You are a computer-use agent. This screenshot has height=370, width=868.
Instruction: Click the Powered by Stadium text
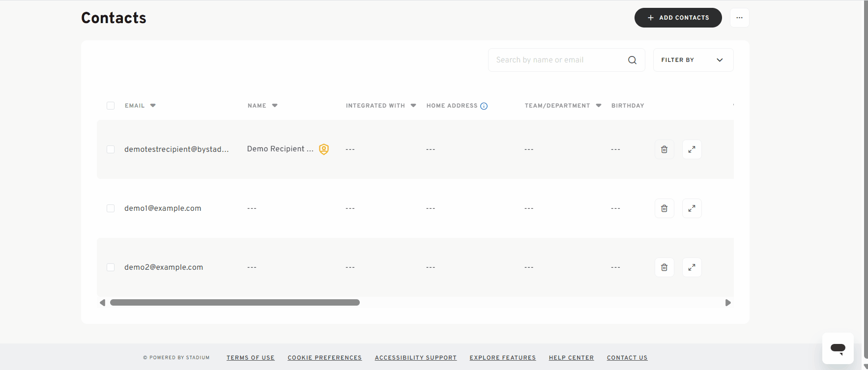point(176,358)
